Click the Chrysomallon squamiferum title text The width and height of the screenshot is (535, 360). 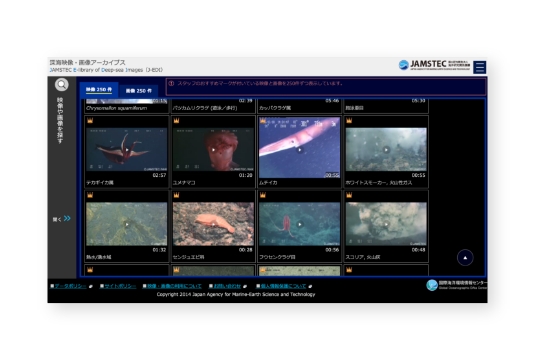pos(117,108)
